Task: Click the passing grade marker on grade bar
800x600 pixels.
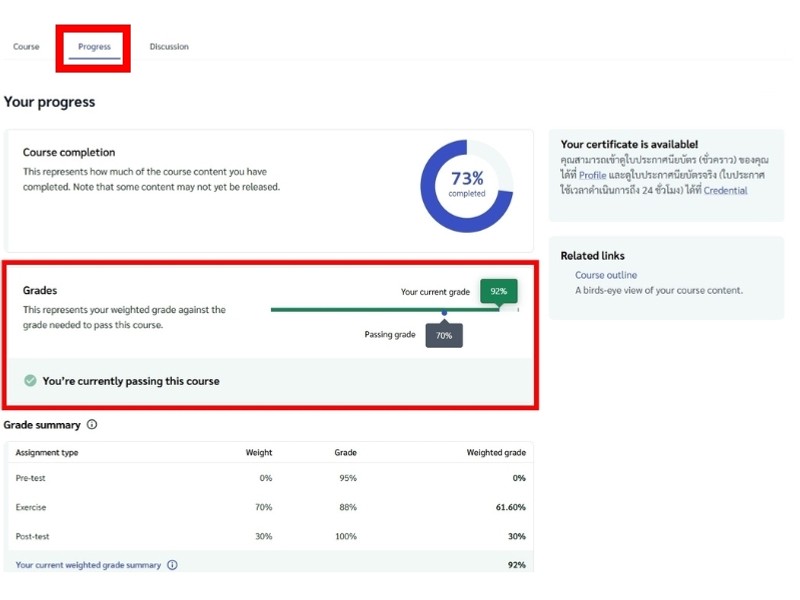Action: (x=444, y=312)
